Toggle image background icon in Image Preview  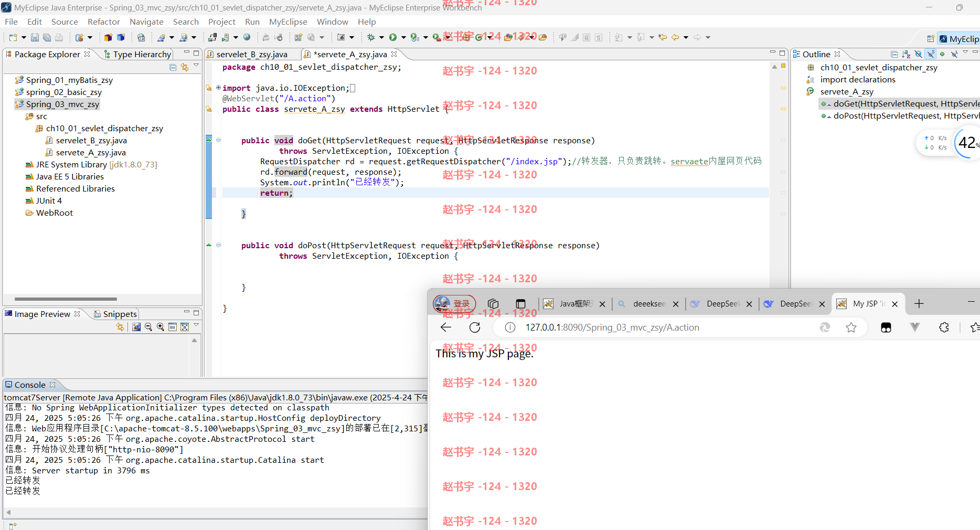[136, 327]
